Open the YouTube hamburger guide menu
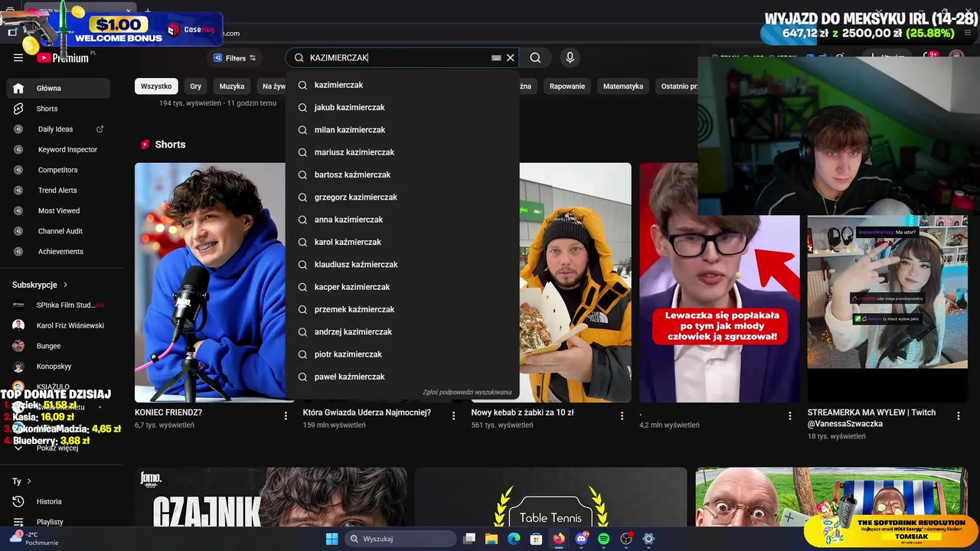 pos(18,57)
